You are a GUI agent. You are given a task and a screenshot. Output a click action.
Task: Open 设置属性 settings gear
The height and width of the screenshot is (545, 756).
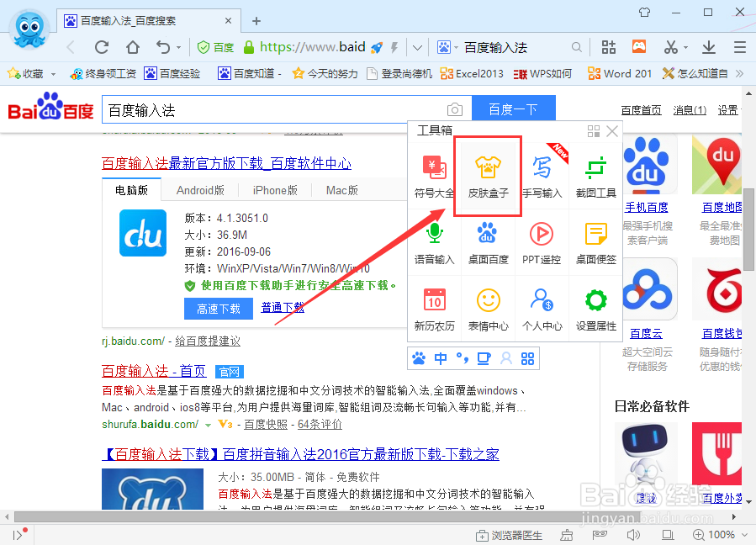[596, 310]
